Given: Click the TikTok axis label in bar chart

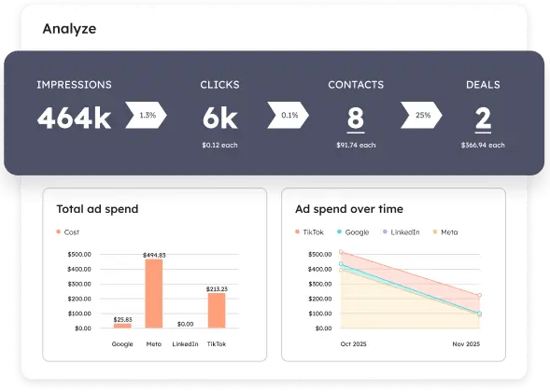Looking at the screenshot, I should coord(217,344).
